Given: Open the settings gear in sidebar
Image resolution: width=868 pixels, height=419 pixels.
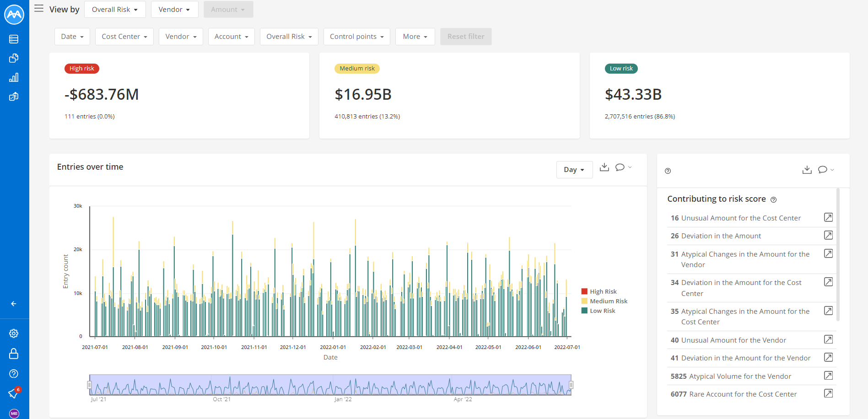Looking at the screenshot, I should coord(14,333).
